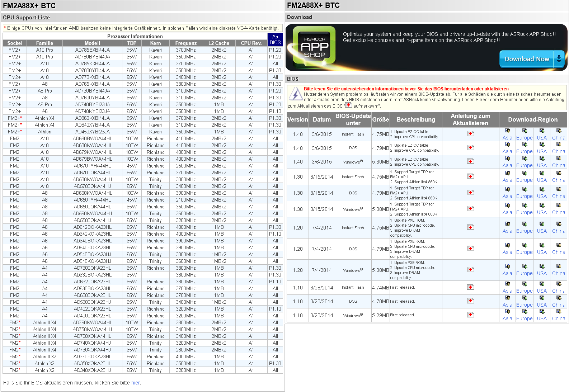Click 'First released.' in the 1.10 DOS row

click(402, 301)
